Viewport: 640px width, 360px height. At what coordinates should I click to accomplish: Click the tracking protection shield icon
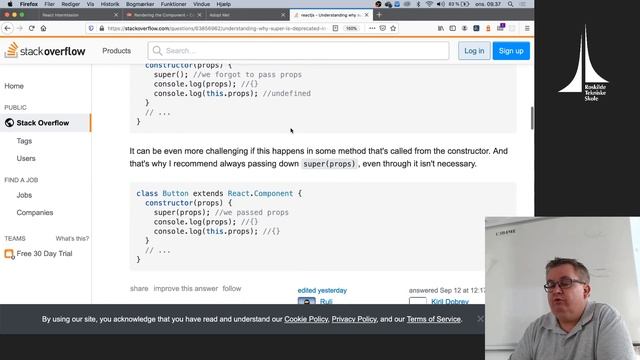pyautogui.click(x=91, y=28)
